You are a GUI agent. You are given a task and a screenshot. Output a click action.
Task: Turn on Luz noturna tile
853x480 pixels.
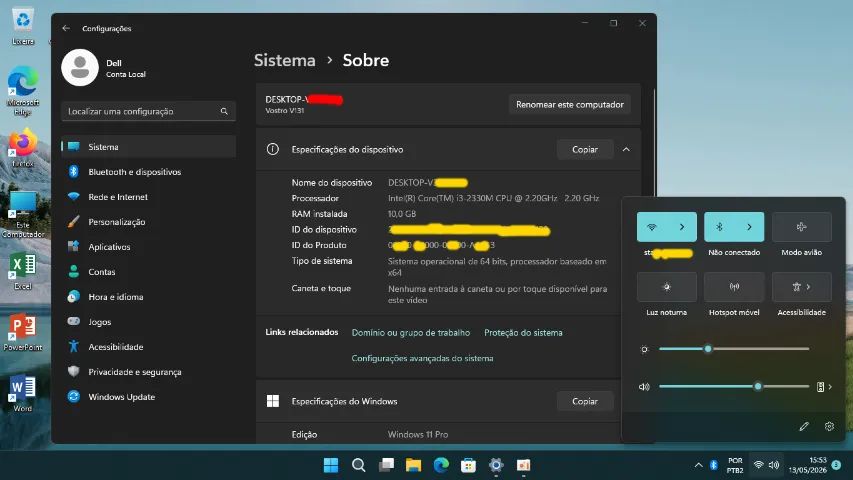tap(666, 287)
